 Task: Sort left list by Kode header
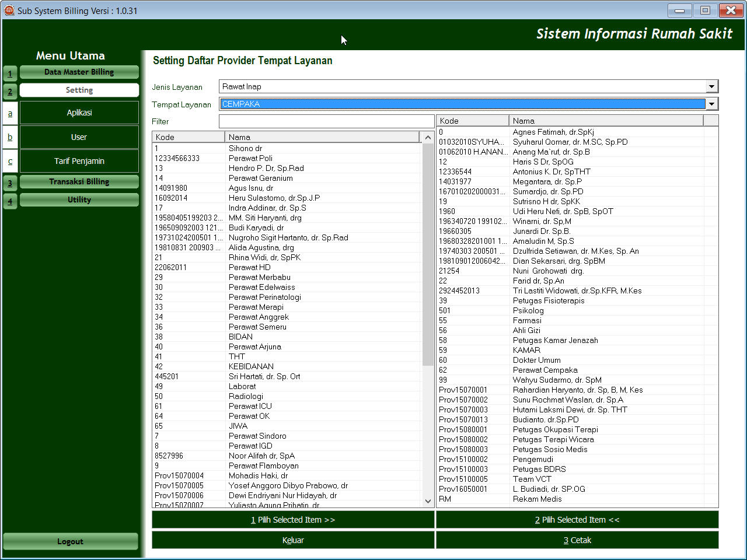coord(189,137)
